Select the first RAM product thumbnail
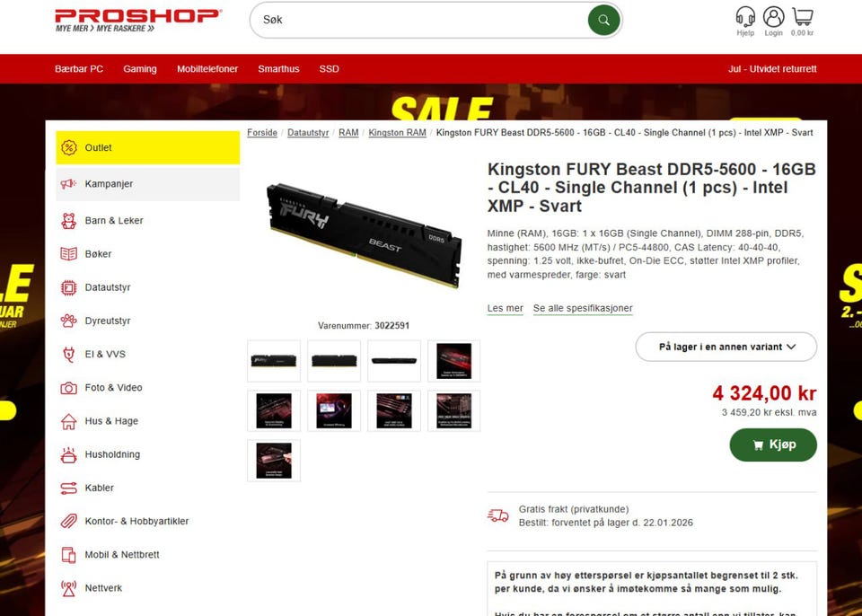Image resolution: width=862 pixels, height=616 pixels. pyautogui.click(x=274, y=361)
